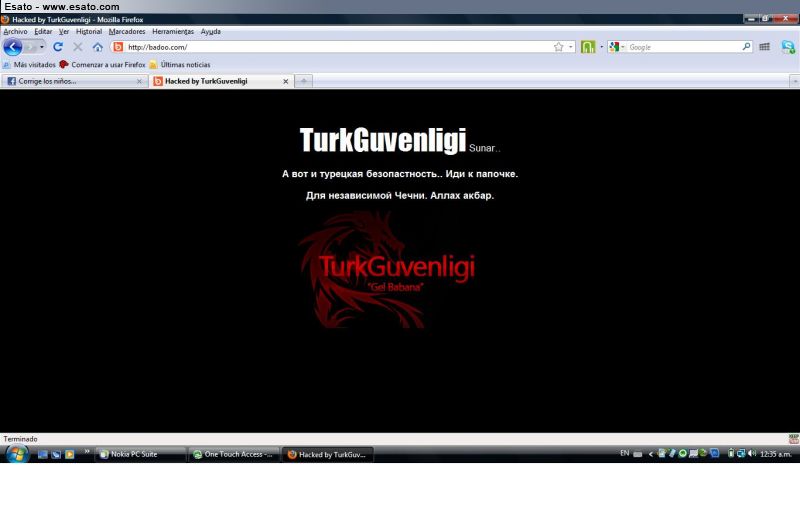This screenshot has width=800, height=511.
Task: Click the battery icon in the tray
Action: point(731,453)
